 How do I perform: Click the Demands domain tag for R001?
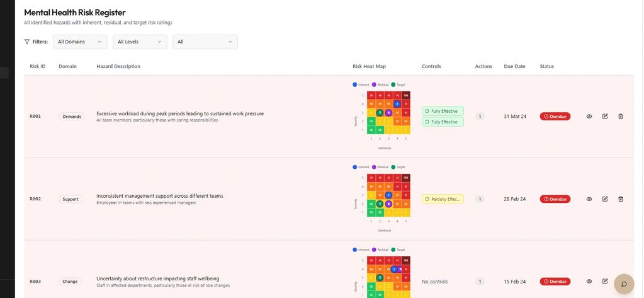tap(72, 117)
